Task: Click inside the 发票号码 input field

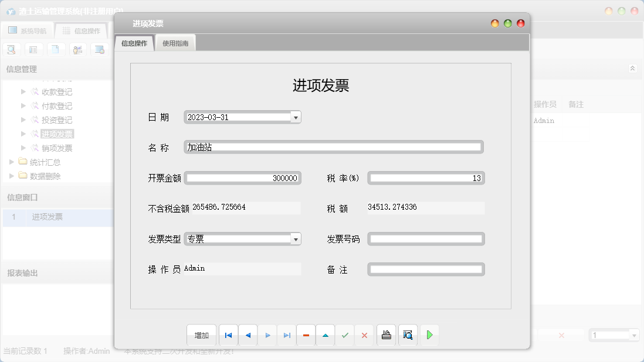Action: [426, 238]
